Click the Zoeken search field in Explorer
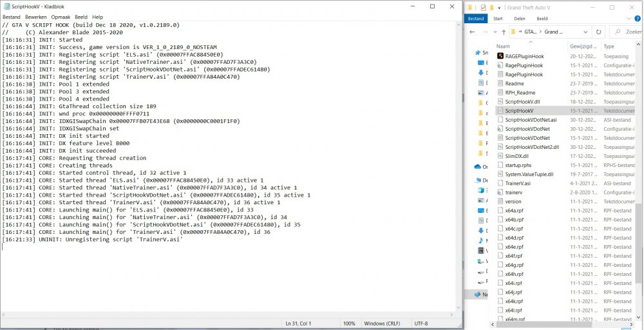 click(x=627, y=32)
